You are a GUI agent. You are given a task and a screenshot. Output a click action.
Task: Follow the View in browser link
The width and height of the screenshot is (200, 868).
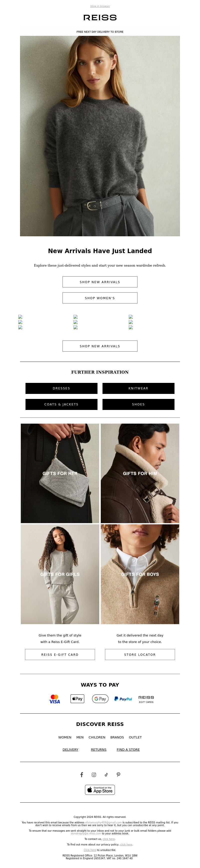[x=100, y=6]
